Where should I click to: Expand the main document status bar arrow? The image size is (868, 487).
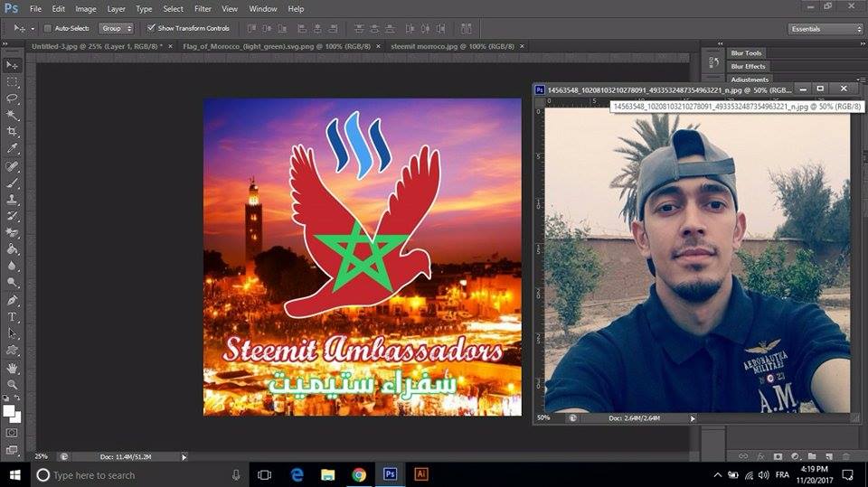tap(184, 457)
